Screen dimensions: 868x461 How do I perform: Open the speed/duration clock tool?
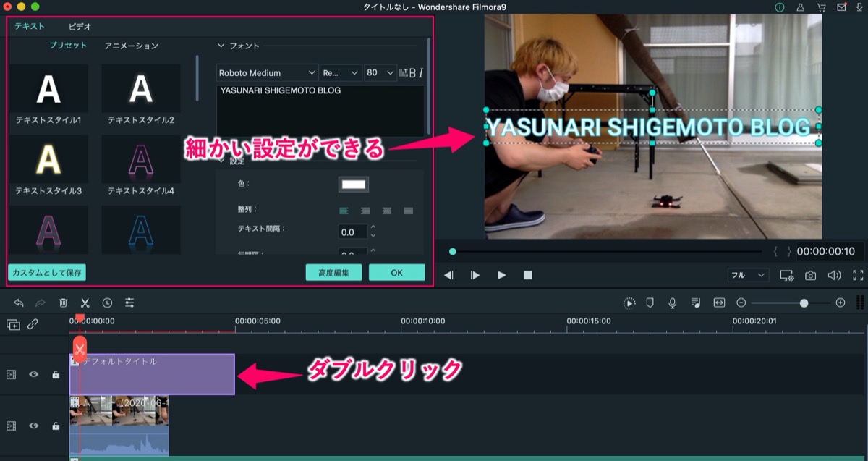[107, 303]
